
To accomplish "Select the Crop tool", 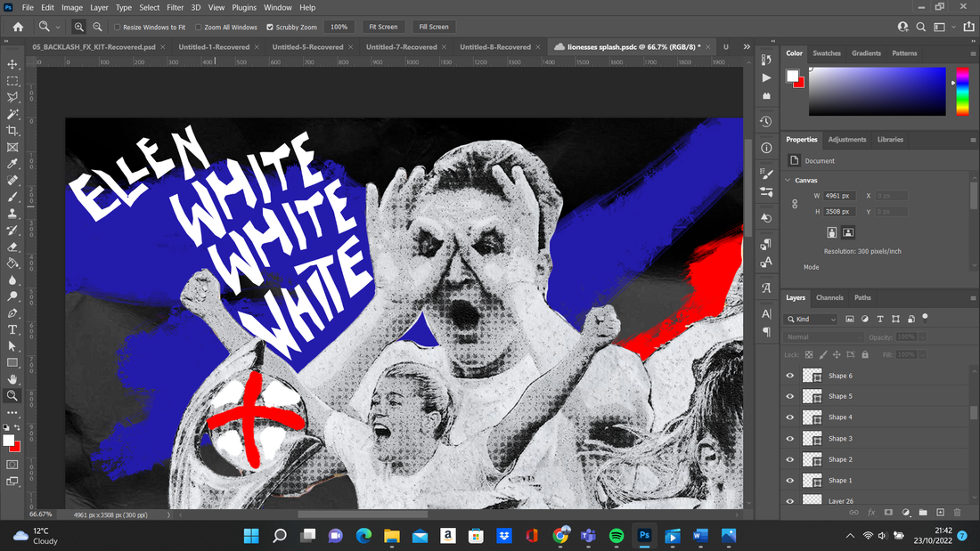I will tap(12, 131).
